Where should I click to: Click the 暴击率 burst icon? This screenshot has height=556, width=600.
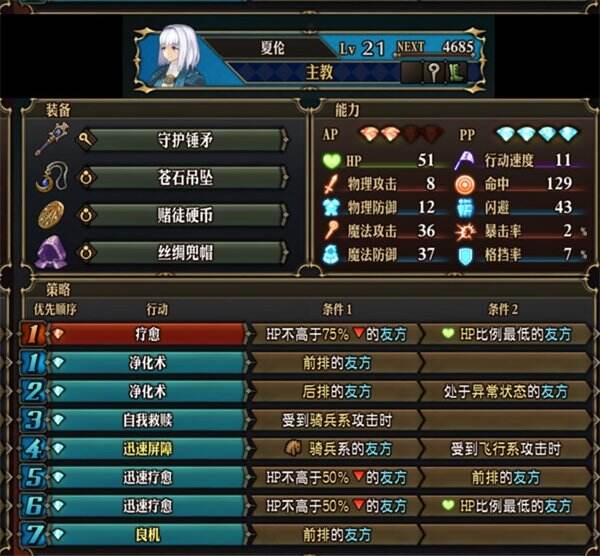(465, 231)
